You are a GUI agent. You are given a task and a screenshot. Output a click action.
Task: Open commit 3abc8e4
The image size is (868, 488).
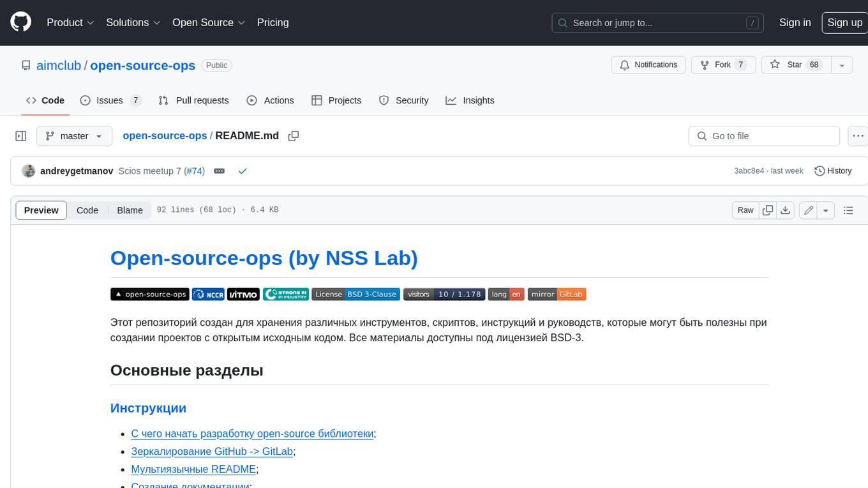(749, 171)
